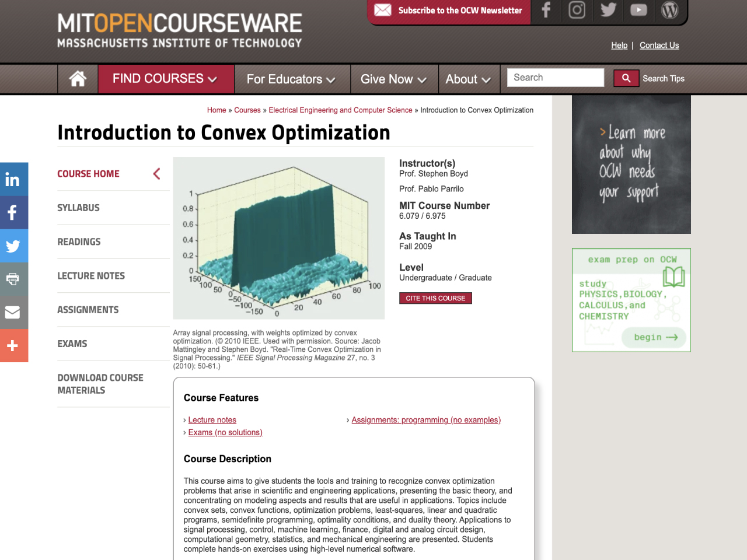Click the Subscribe to the OCW Newsletter link

tap(460, 10)
